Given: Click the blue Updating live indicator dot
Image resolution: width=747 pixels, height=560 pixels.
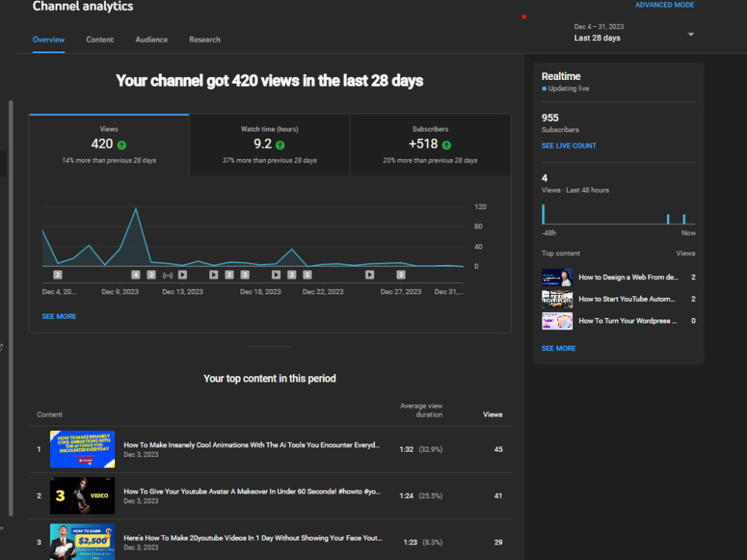Looking at the screenshot, I should [x=545, y=88].
